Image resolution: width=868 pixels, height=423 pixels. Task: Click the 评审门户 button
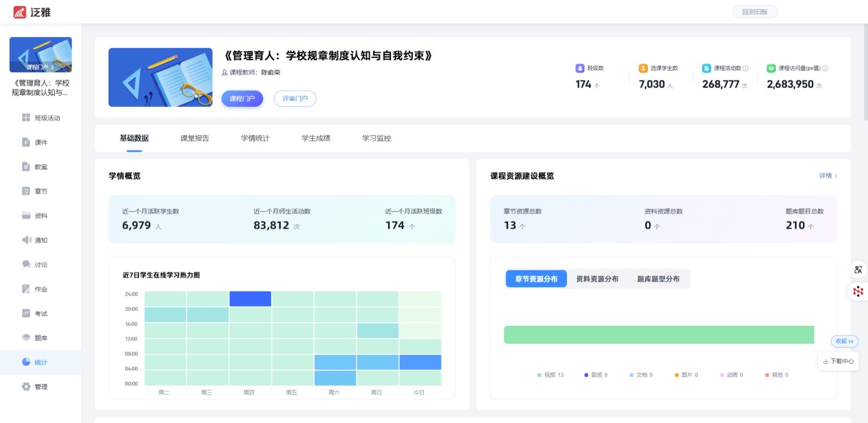coord(295,99)
